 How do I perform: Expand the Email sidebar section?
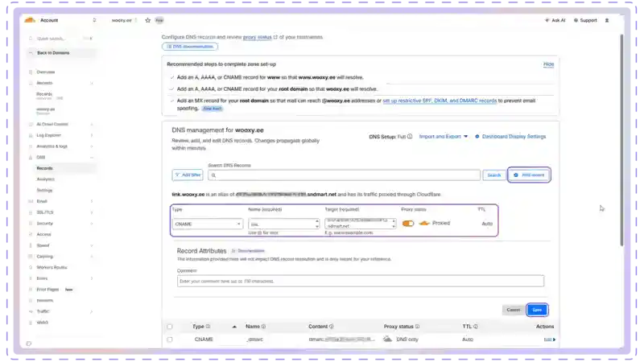point(92,201)
